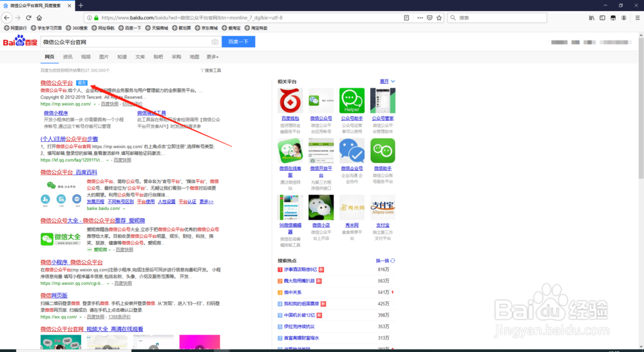Open the 百度钱包 platform icon
The width and height of the screenshot is (644, 352).
coord(290,101)
